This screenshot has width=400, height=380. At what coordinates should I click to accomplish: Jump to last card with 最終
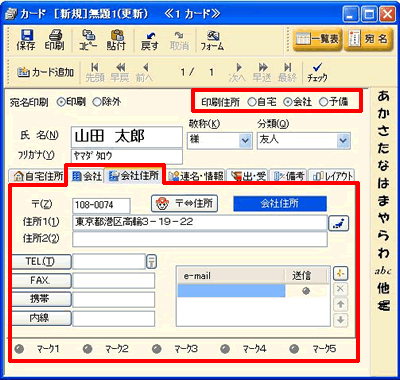point(287,72)
